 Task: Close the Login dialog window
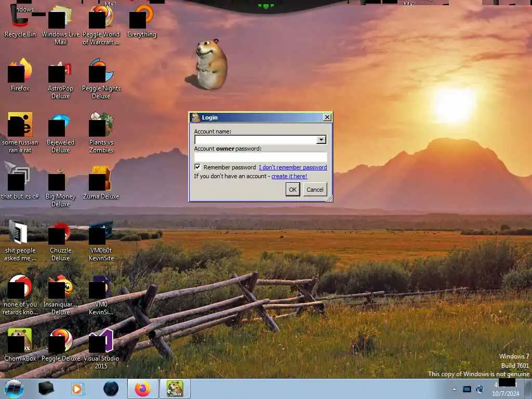coord(327,117)
